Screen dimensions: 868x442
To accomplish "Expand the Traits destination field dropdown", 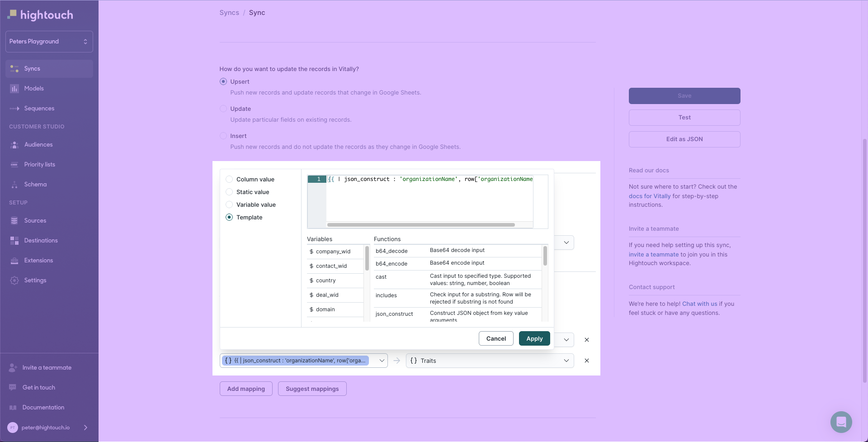I will coord(566,361).
